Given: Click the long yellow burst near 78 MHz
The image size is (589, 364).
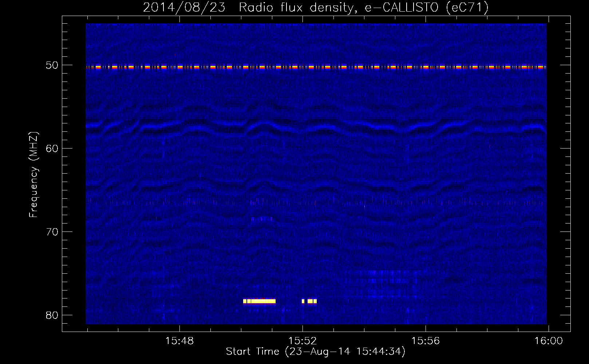Looking at the screenshot, I should [259, 301].
